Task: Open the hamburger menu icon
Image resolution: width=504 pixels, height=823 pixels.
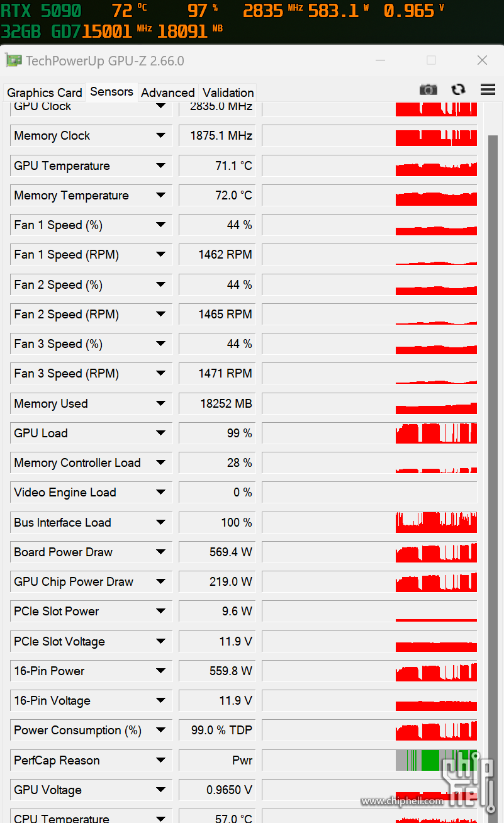Action: tap(488, 89)
